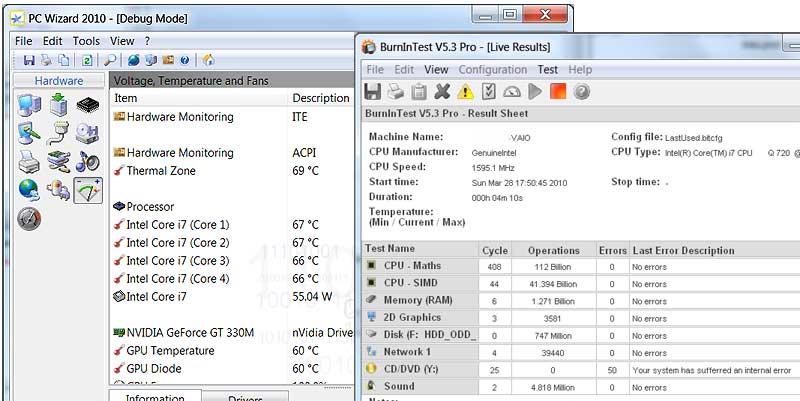Image resolution: width=800 pixels, height=401 pixels.
Task: Select the globe network icon in Hardware panel
Action: pos(29,190)
